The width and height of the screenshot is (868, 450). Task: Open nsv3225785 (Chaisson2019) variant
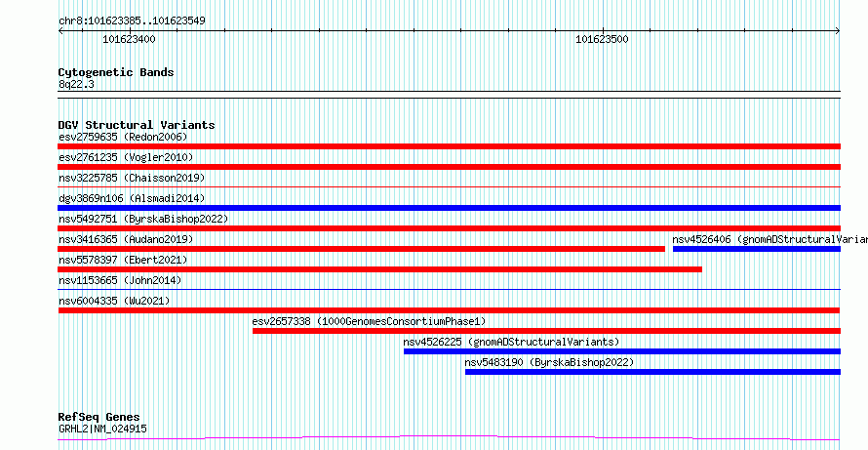pyautogui.click(x=132, y=178)
